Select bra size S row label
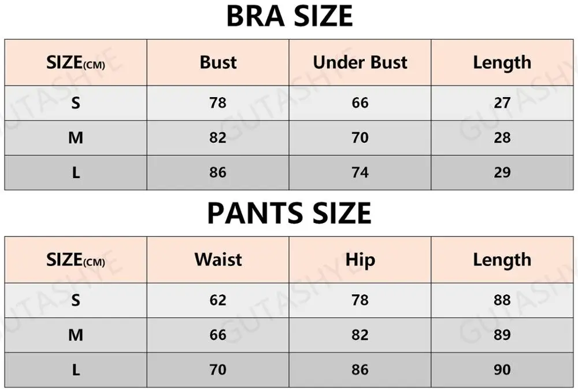Screen dimensions: 578x392 (x=76, y=103)
